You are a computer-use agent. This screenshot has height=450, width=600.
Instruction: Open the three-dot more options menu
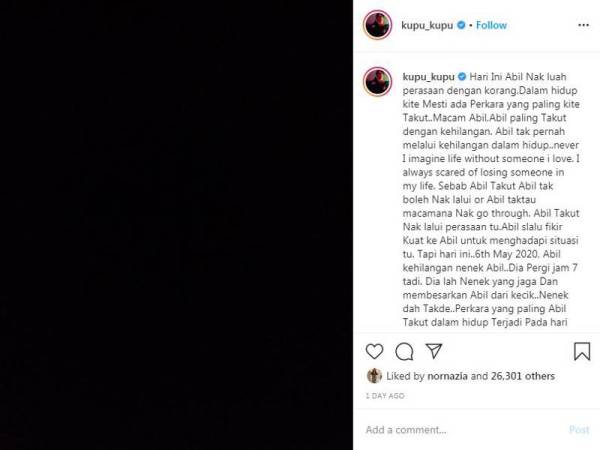coord(583,25)
